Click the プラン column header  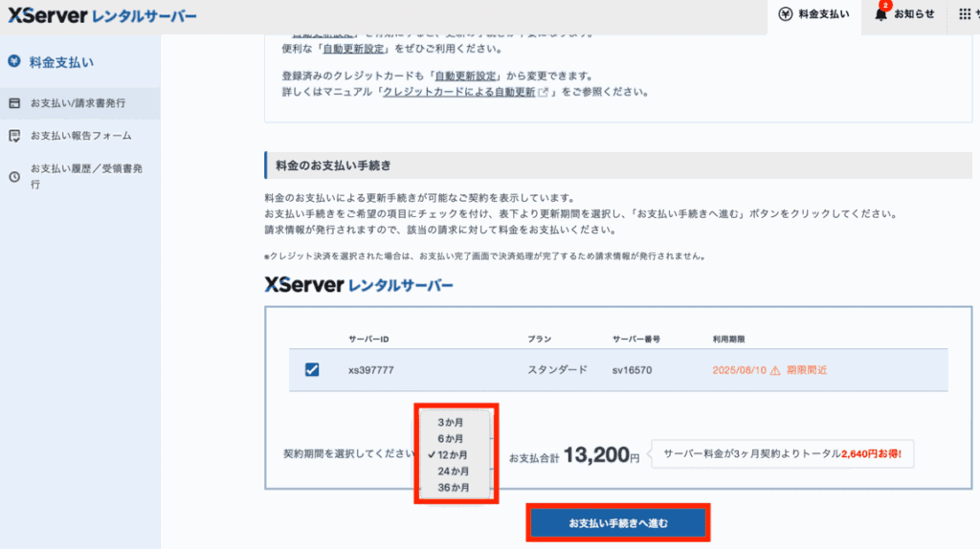[540, 340]
